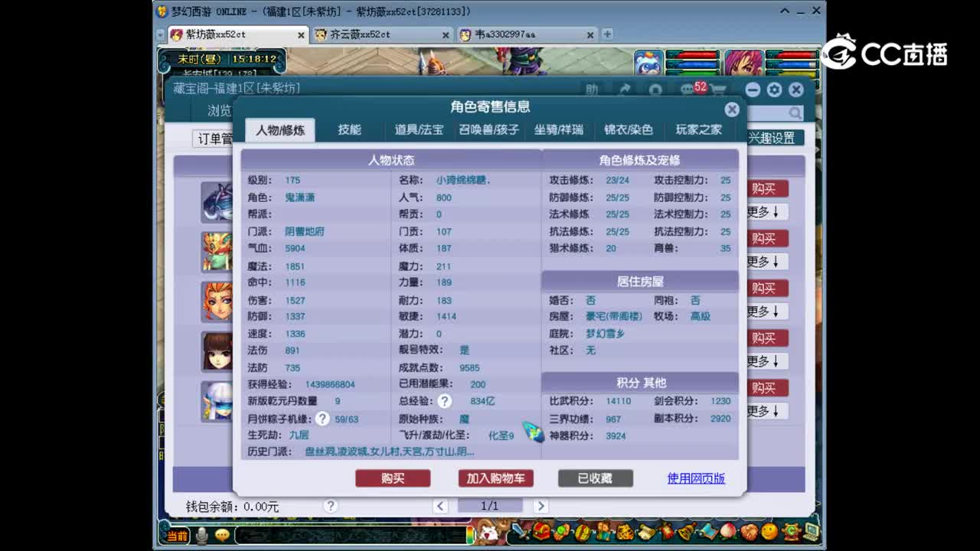
Task: Click the brown-haired girl character thumbnail
Action: (x=217, y=351)
